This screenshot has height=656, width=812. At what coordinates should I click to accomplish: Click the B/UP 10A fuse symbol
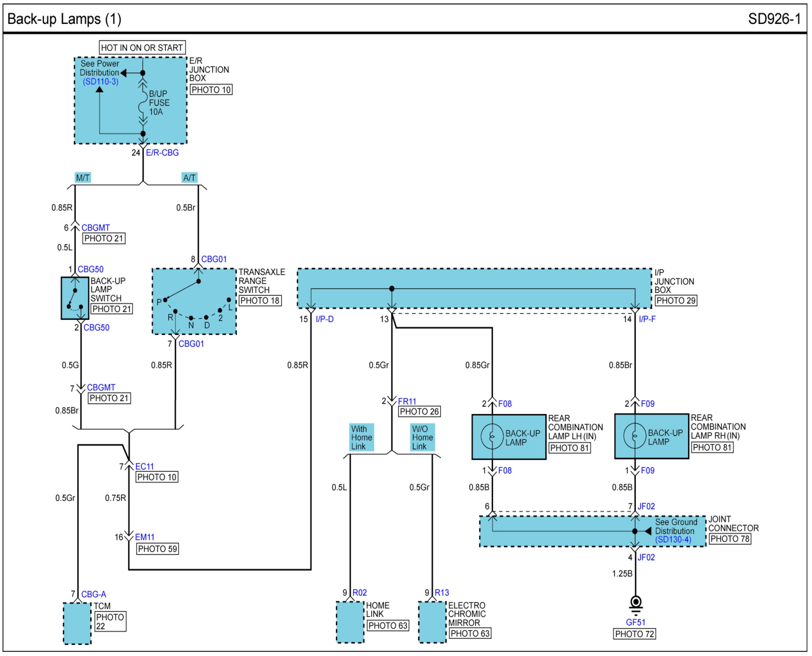143,102
